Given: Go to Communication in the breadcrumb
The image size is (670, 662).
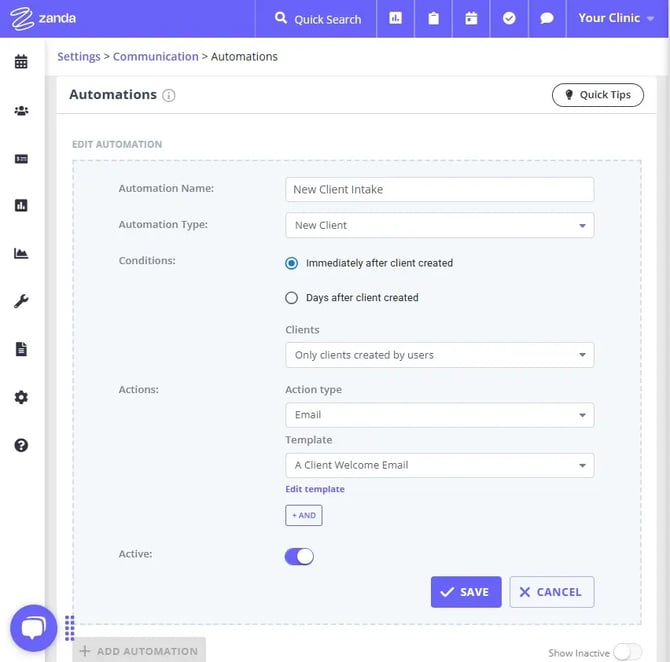Looking at the screenshot, I should click(155, 57).
